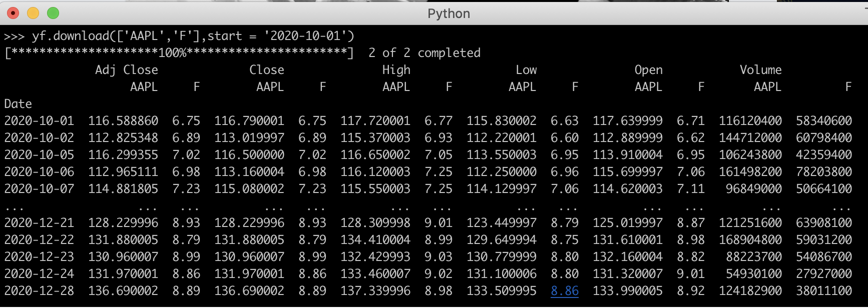This screenshot has width=868, height=308.
Task: Click the yellow minimize window button
Action: coord(33,13)
